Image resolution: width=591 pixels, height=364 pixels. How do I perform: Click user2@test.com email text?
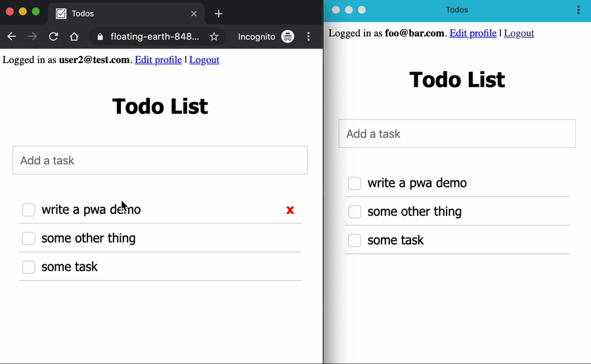pos(94,60)
